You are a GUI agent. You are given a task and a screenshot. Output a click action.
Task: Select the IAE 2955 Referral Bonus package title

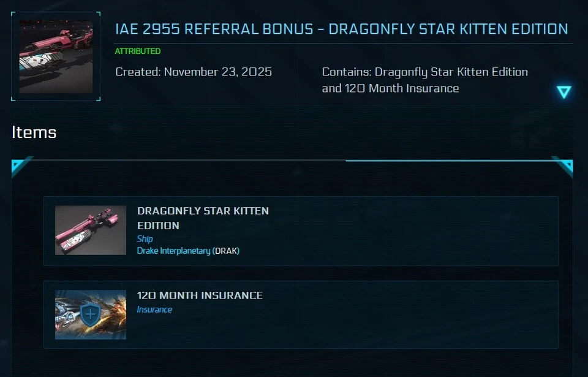[341, 28]
